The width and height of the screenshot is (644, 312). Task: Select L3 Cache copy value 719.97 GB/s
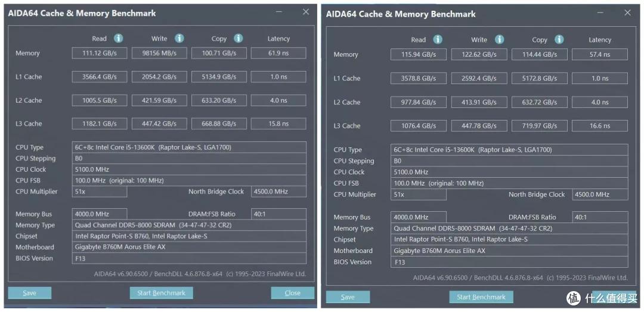point(540,126)
